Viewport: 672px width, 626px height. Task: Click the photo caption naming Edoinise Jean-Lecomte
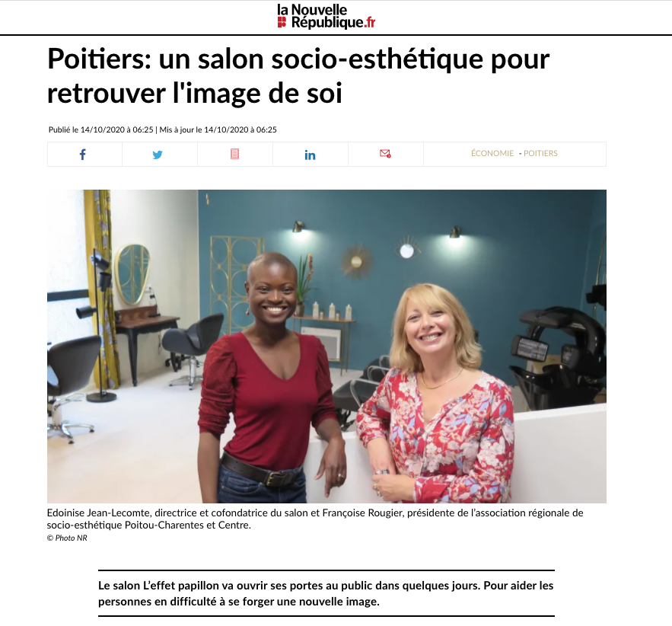point(315,519)
